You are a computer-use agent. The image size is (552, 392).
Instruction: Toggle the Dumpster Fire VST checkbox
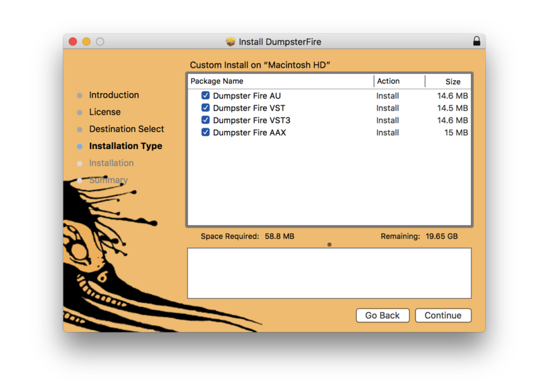205,108
